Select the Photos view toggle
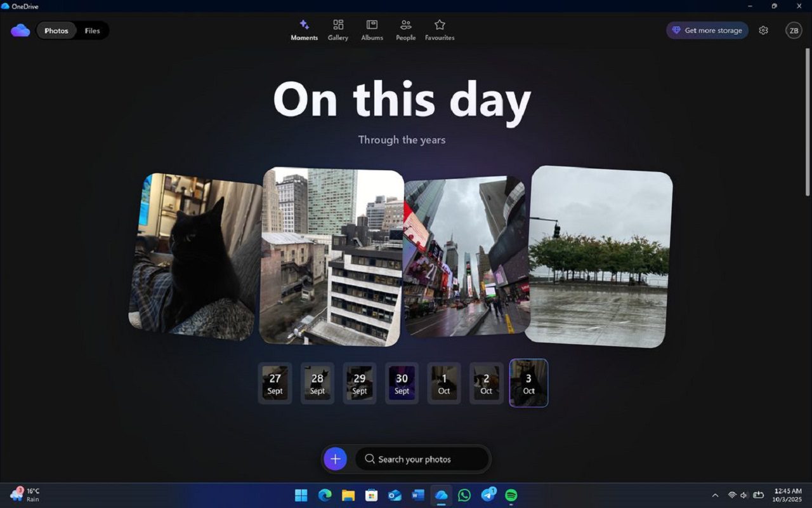This screenshot has width=812, height=508. [x=56, y=30]
